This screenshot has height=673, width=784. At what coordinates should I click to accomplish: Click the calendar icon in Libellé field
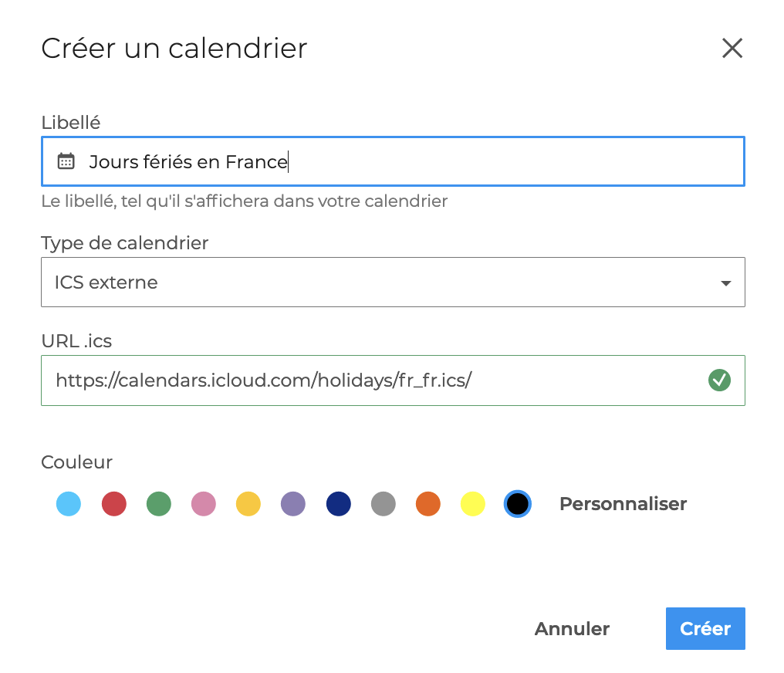66,161
